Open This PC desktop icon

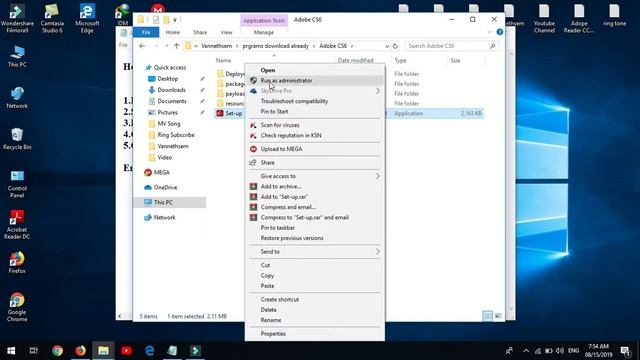click(x=17, y=57)
